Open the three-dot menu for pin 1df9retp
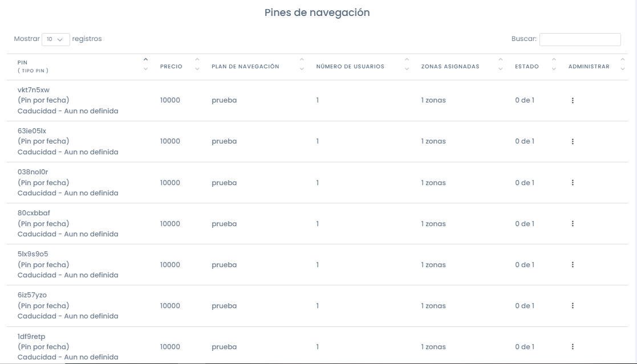637x364 pixels. (x=573, y=346)
